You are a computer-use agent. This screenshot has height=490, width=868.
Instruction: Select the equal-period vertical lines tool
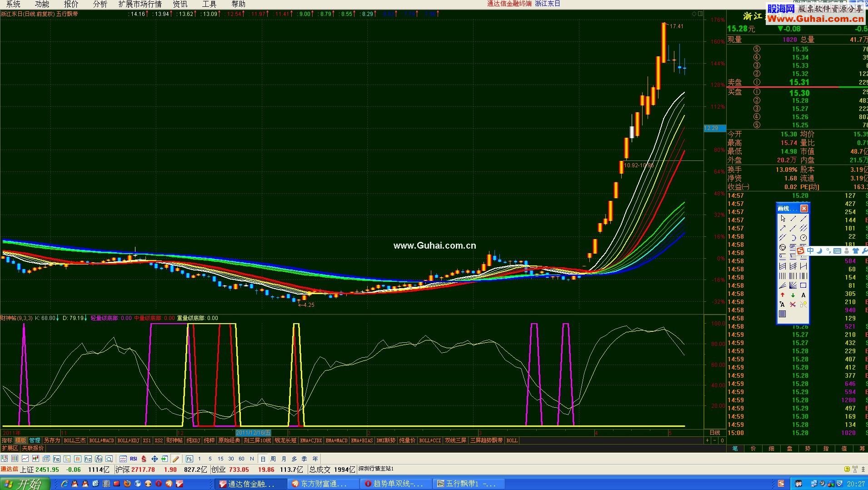click(783, 275)
